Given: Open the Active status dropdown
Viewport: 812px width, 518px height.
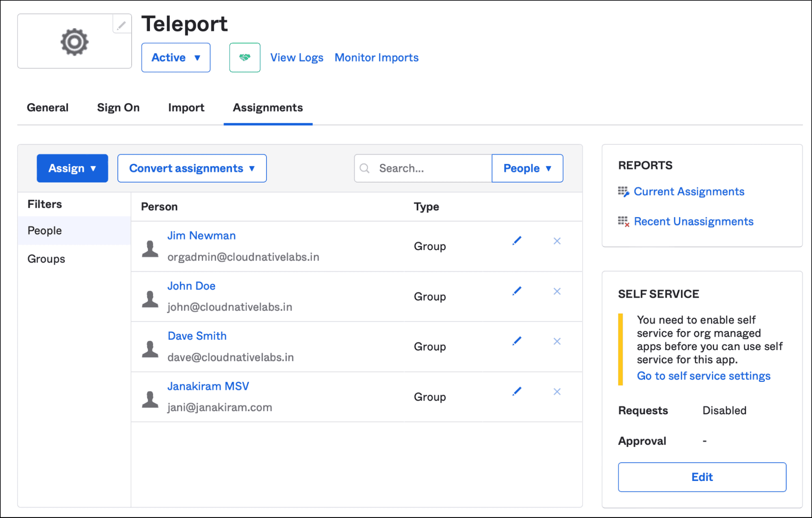Looking at the screenshot, I should click(175, 57).
